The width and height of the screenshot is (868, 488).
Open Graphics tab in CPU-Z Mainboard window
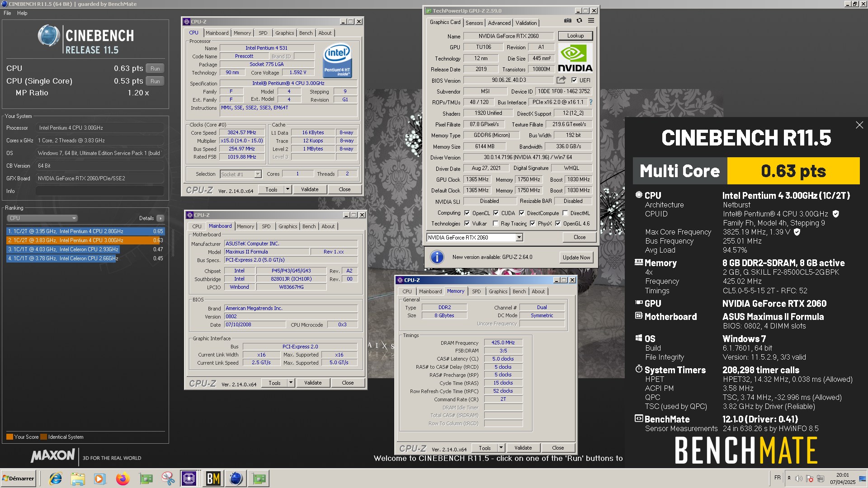tap(288, 226)
